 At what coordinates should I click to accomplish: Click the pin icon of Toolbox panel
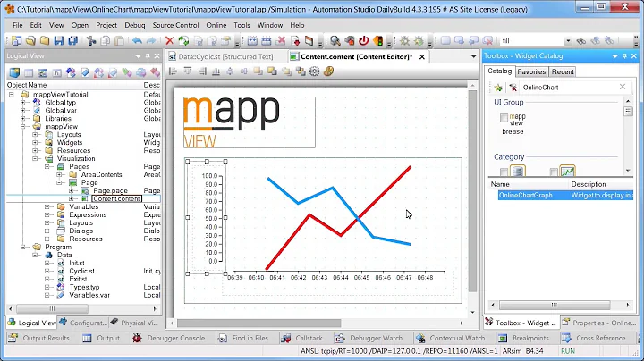tap(624, 56)
